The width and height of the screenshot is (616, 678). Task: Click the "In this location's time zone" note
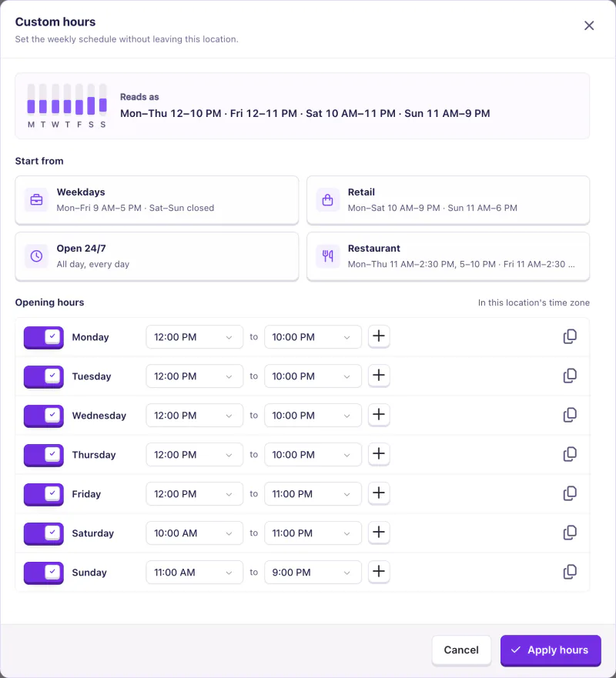tap(534, 302)
